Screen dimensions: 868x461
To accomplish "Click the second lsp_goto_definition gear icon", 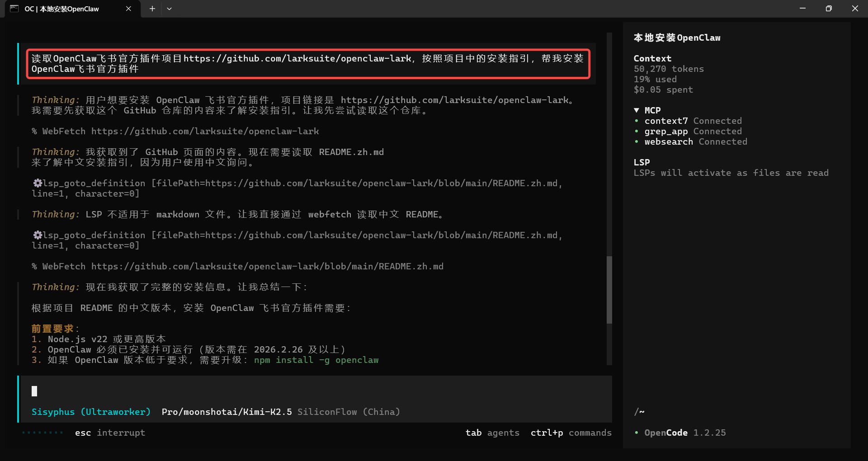I will coord(38,235).
